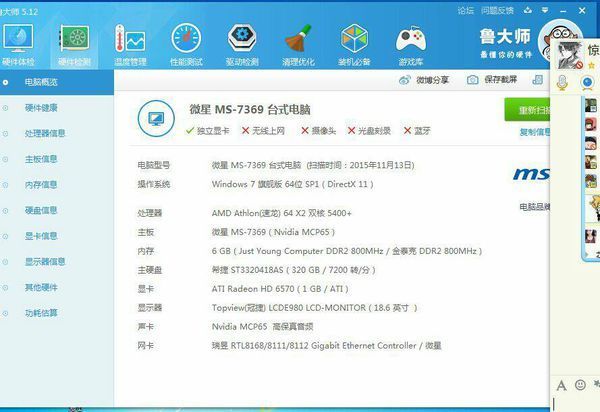Open 温度管理 temperature management
600x412 pixels.
pos(130,44)
